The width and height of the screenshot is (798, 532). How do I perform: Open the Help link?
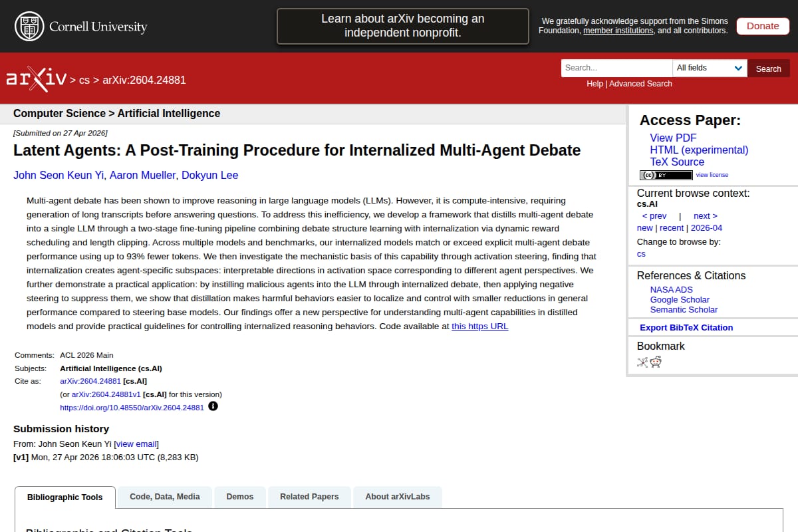595,84
